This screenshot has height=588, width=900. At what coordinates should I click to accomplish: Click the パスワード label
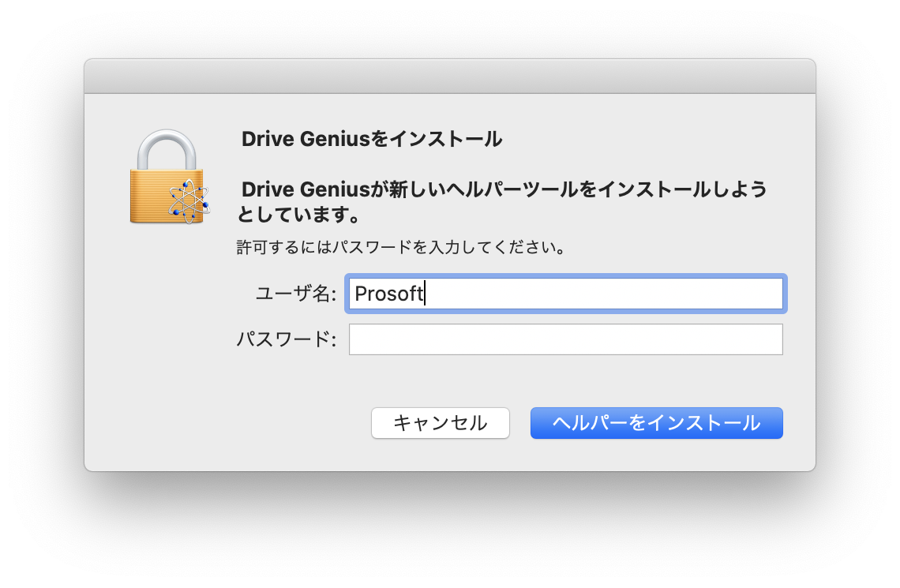click(x=286, y=339)
